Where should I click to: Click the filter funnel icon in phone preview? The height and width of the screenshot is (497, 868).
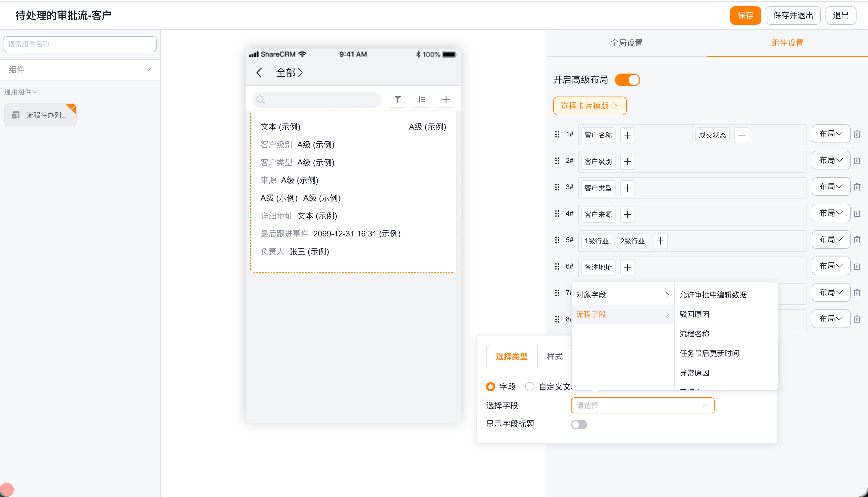pos(398,100)
